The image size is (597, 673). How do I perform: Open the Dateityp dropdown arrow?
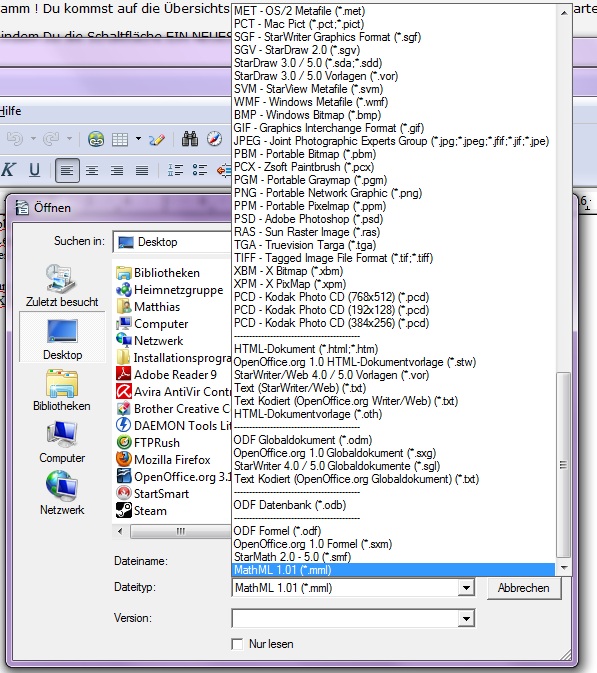pyautogui.click(x=466, y=588)
